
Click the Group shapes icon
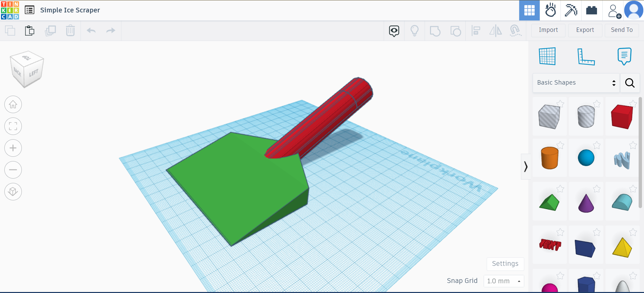coord(435,31)
